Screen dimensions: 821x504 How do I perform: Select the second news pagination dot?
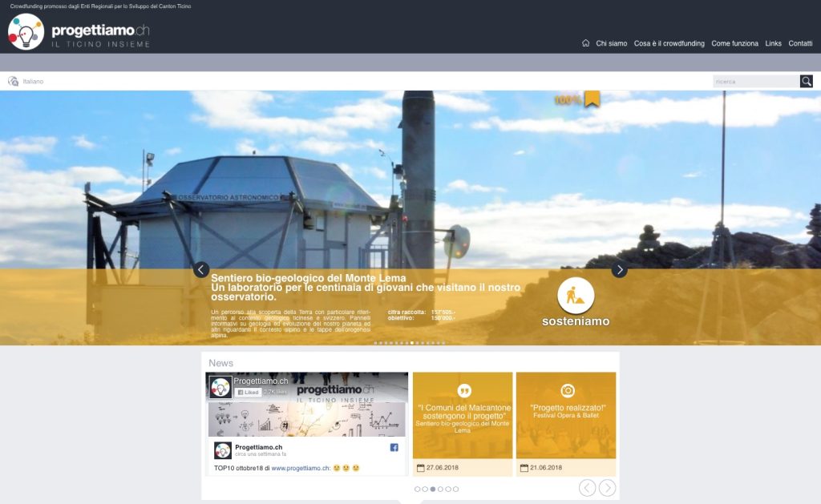point(426,487)
